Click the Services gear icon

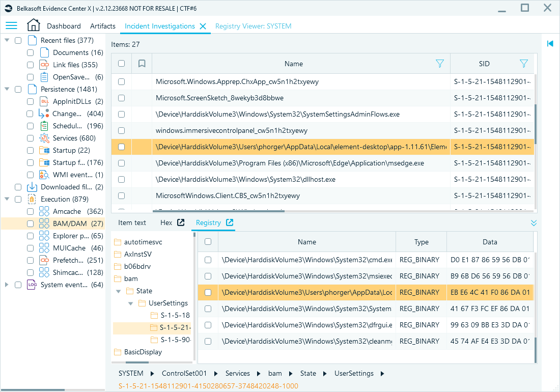[44, 138]
